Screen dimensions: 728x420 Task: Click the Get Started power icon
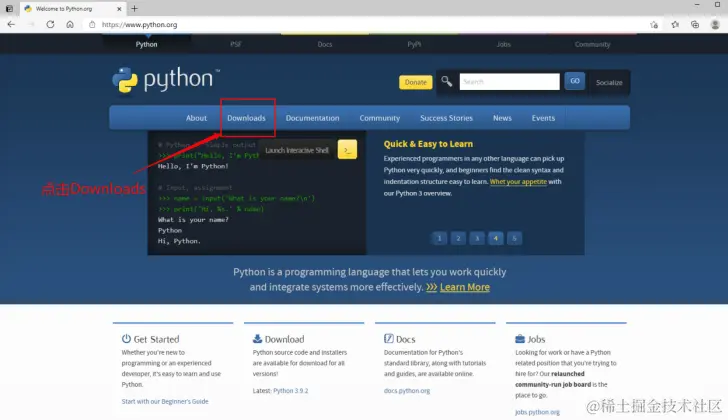tap(126, 339)
